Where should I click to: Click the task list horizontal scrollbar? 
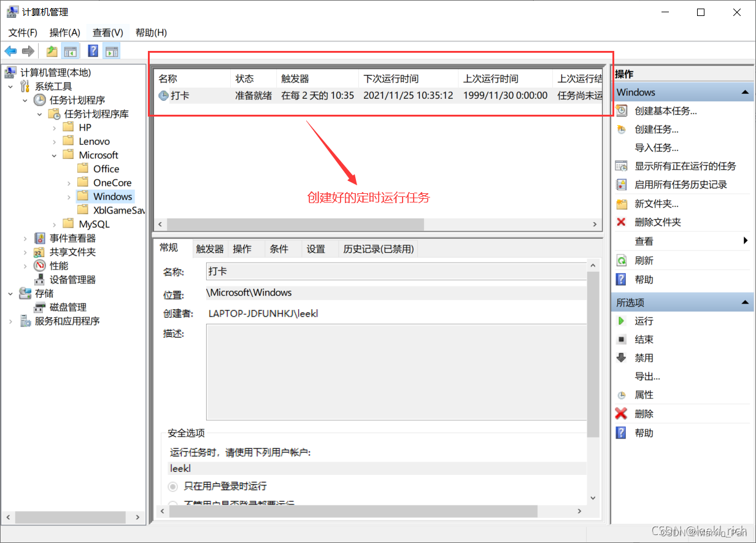[295, 225]
